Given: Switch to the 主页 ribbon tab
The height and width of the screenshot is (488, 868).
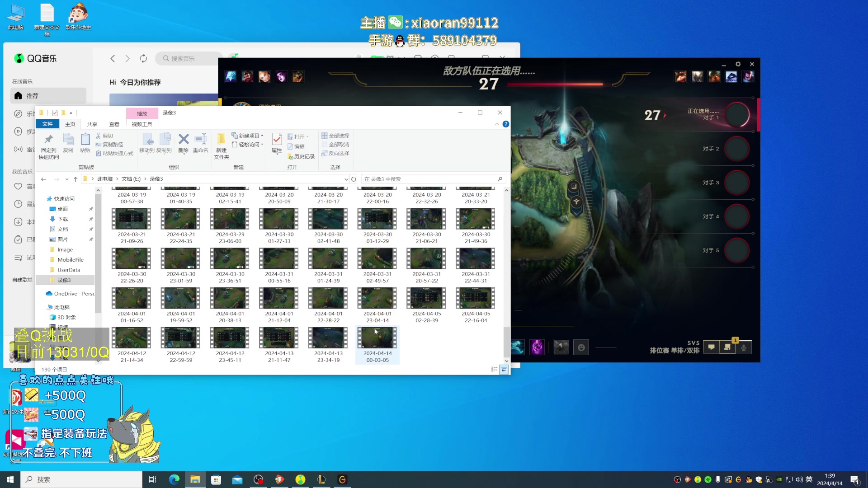Looking at the screenshot, I should click(70, 124).
